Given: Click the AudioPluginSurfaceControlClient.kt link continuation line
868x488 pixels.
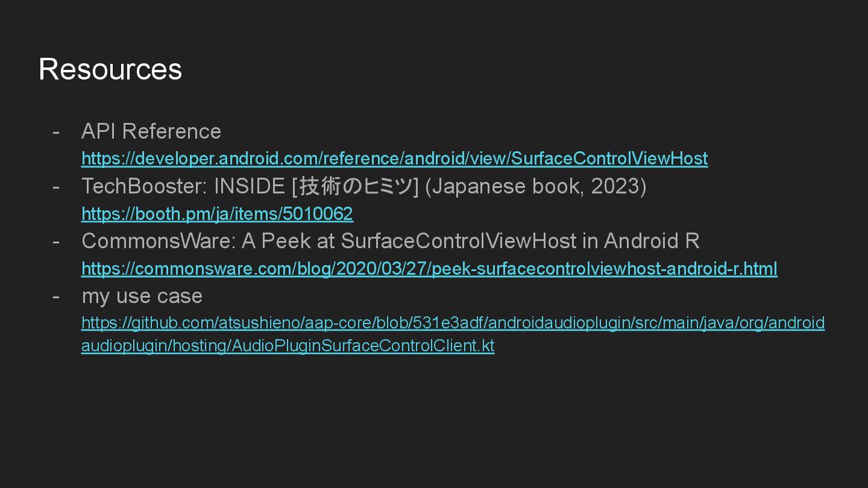Looking at the screenshot, I should [288, 346].
